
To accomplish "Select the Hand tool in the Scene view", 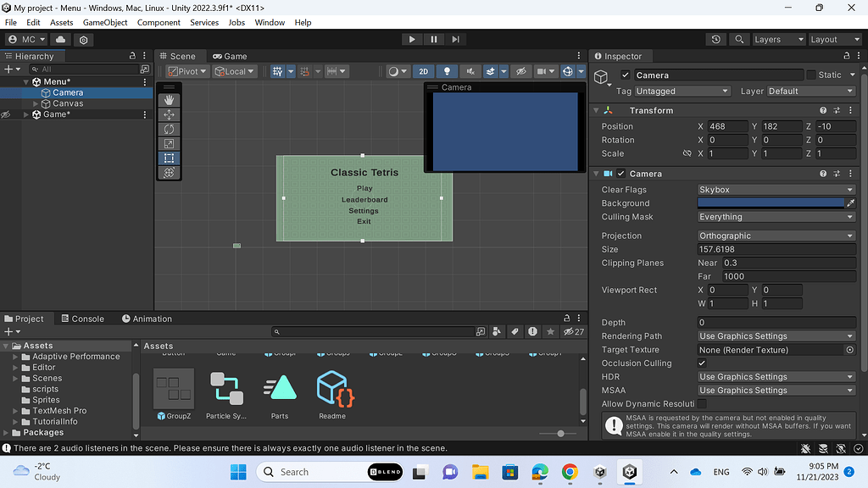I will point(170,100).
